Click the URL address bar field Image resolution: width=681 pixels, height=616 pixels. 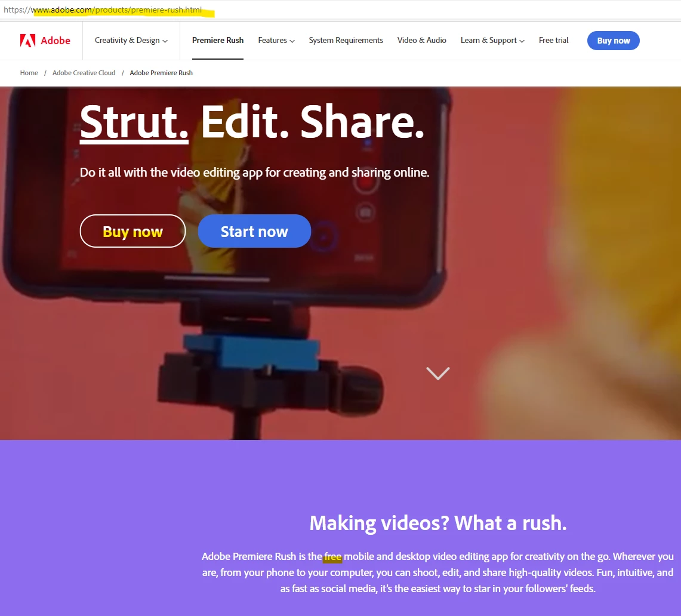tap(340, 10)
